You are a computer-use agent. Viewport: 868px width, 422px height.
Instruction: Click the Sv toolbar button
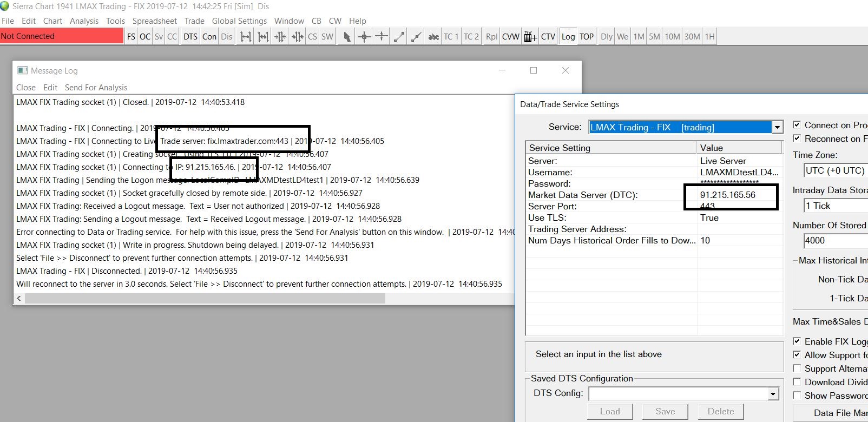[159, 37]
